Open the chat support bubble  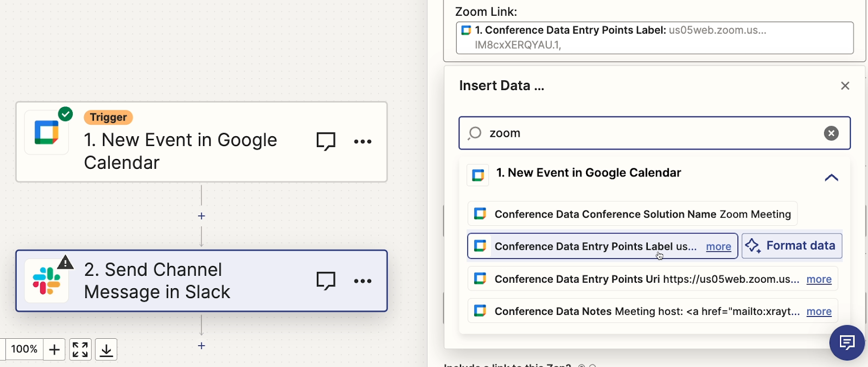(847, 343)
